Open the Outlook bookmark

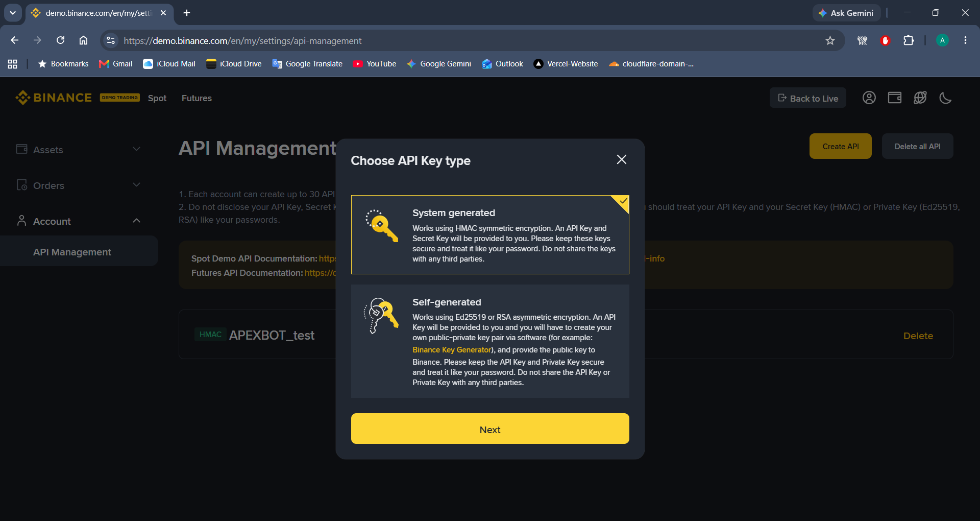point(503,64)
